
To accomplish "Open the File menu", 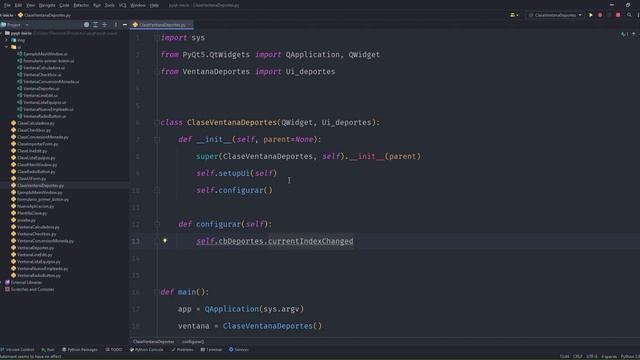I will point(7,5).
